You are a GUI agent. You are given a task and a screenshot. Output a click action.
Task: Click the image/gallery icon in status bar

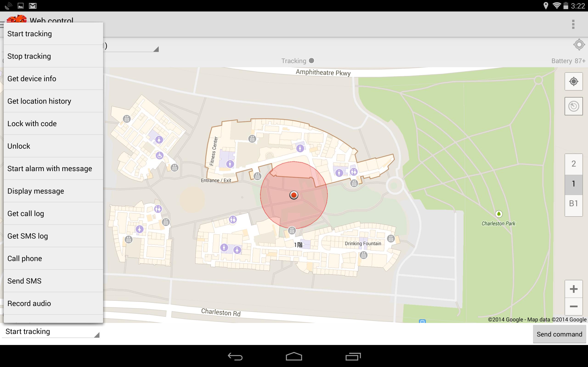20,6
